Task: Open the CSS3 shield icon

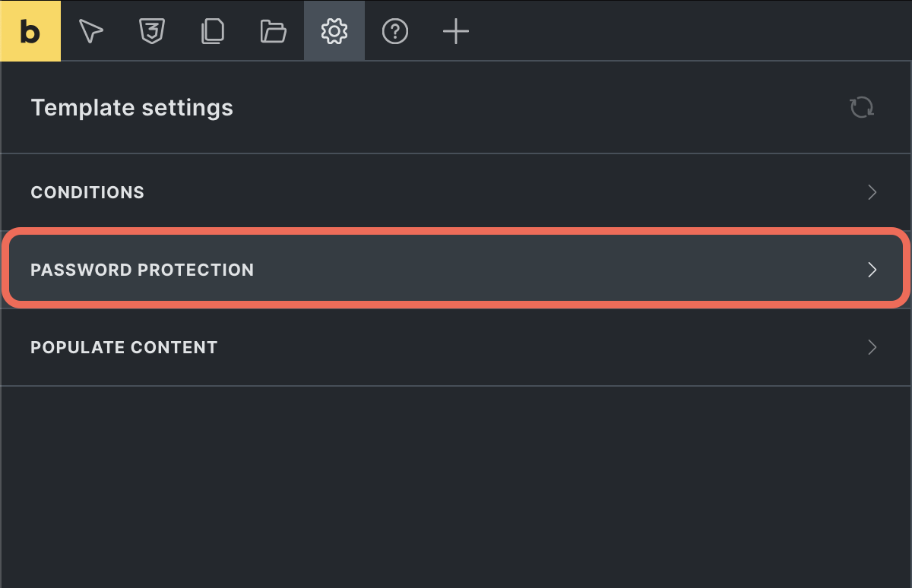Action: 152,31
